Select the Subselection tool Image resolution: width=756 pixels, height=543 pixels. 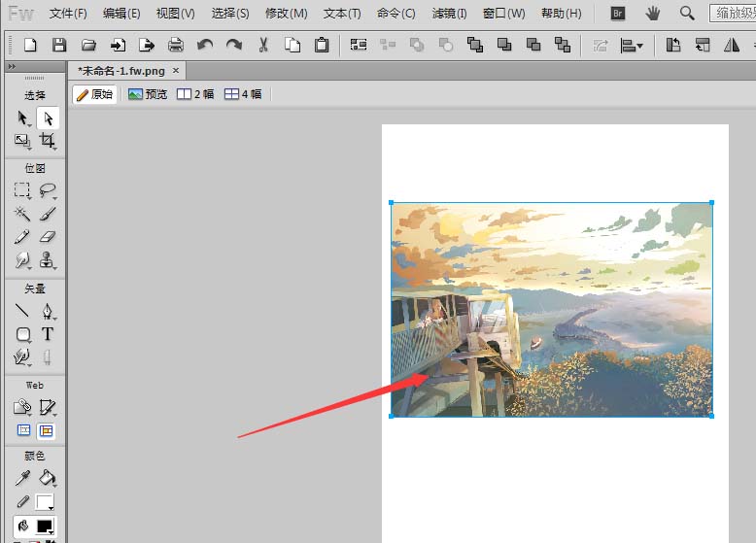click(48, 119)
